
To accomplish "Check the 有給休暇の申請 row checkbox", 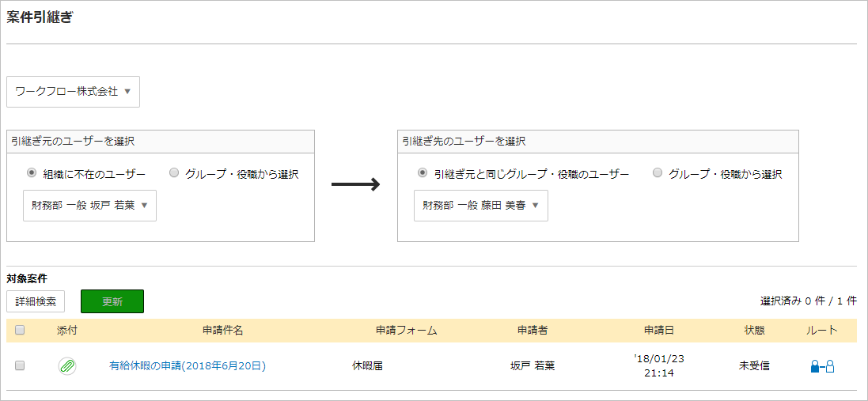I will click(20, 365).
